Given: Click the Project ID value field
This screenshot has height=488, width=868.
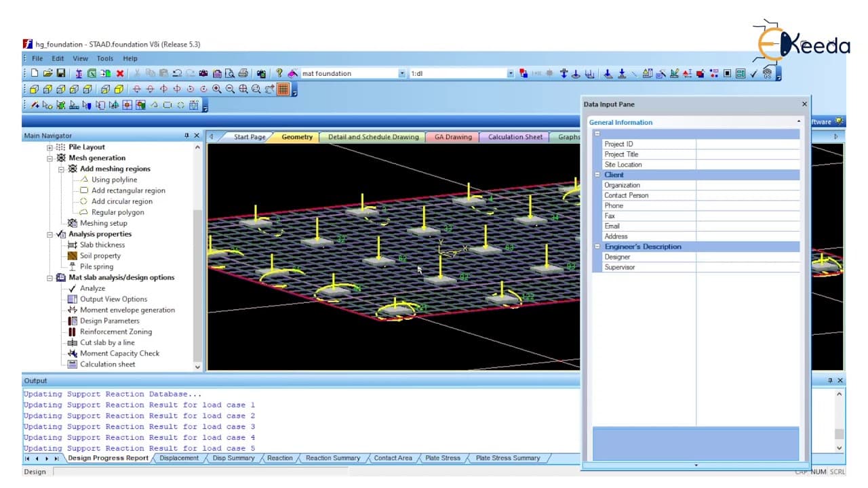Looking at the screenshot, I should coord(747,144).
